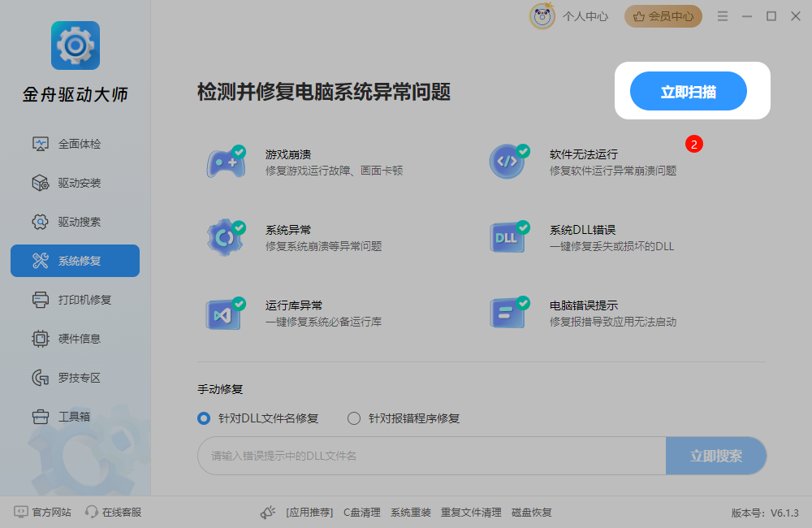Click the 金舟驱动大师 gear logo
The width and height of the screenshot is (812, 528).
tap(76, 45)
